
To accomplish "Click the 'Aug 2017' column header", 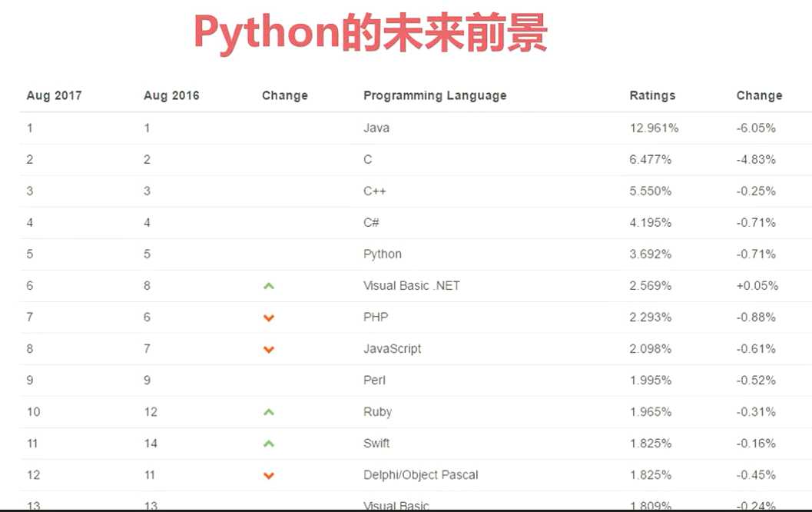I will [55, 95].
